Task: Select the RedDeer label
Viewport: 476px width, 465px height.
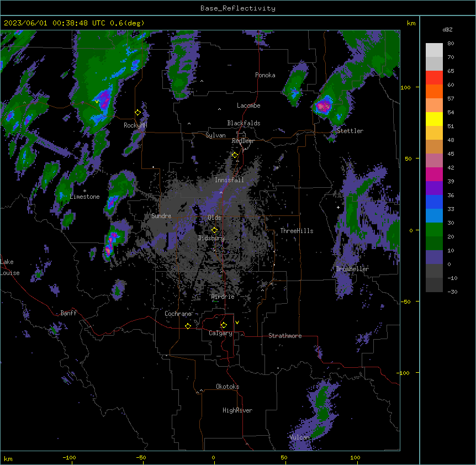Action: pyautogui.click(x=243, y=141)
